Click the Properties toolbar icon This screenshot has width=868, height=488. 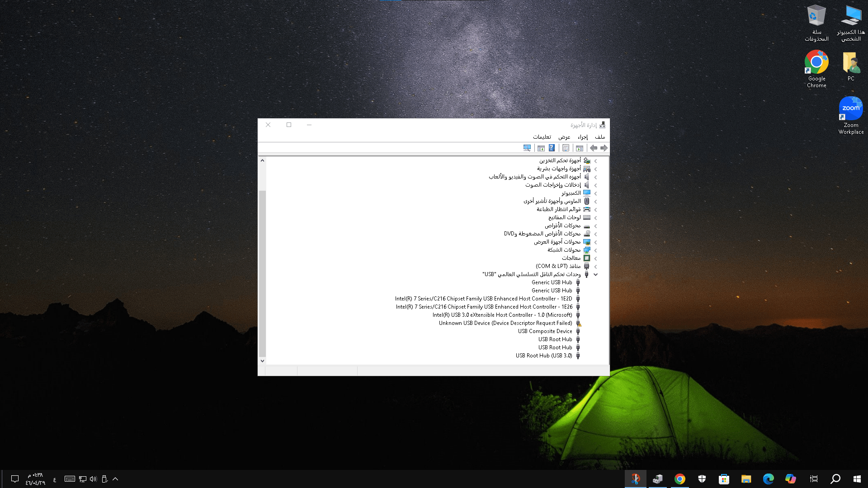pos(566,148)
